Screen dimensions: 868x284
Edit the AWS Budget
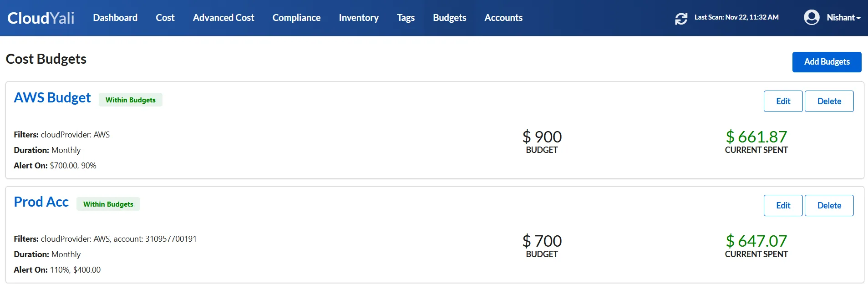pos(783,101)
